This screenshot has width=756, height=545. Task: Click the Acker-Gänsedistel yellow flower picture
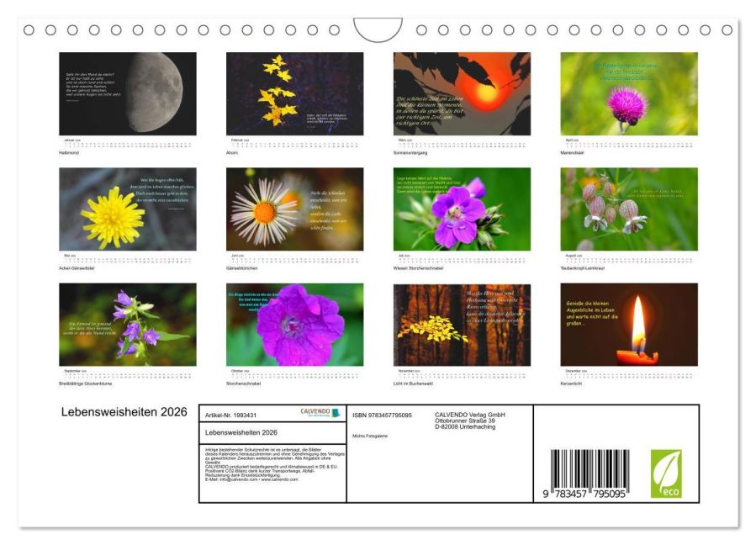(128, 209)
